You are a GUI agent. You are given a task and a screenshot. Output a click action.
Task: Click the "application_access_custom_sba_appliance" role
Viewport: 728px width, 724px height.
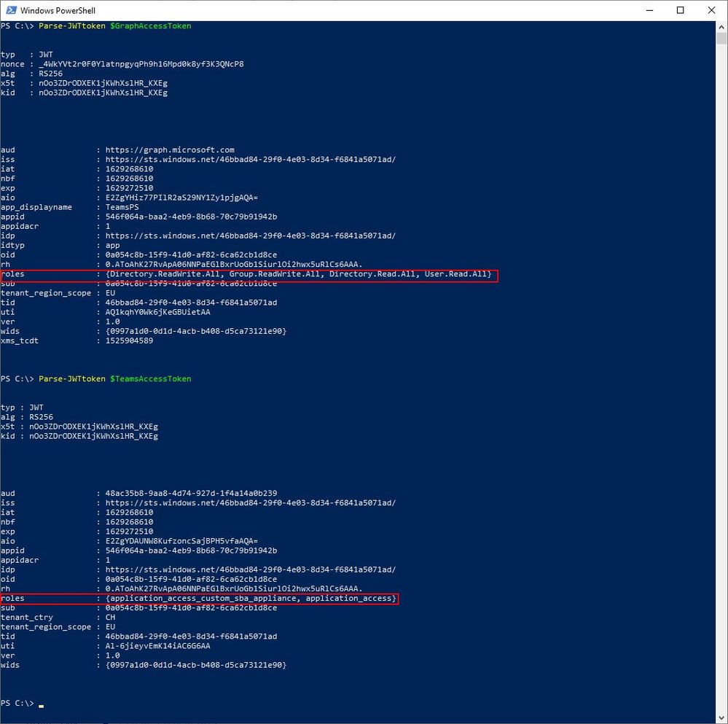(x=203, y=598)
